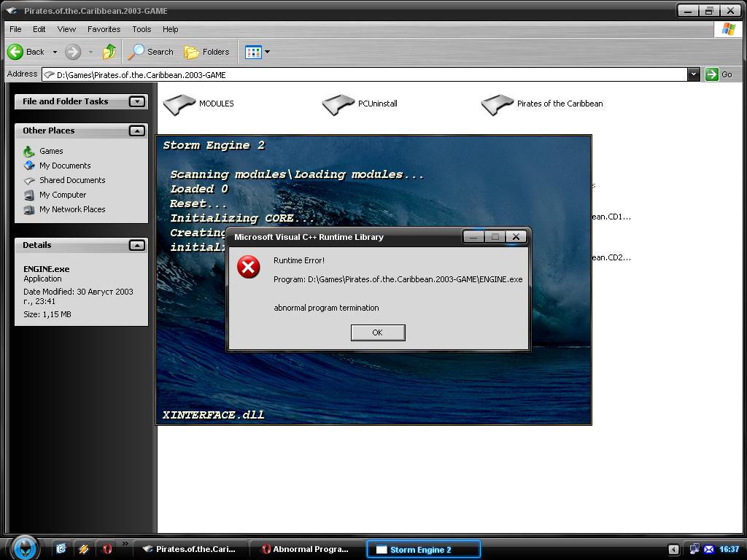Open the Games link in Other Places
This screenshot has width=747, height=560.
click(51, 151)
